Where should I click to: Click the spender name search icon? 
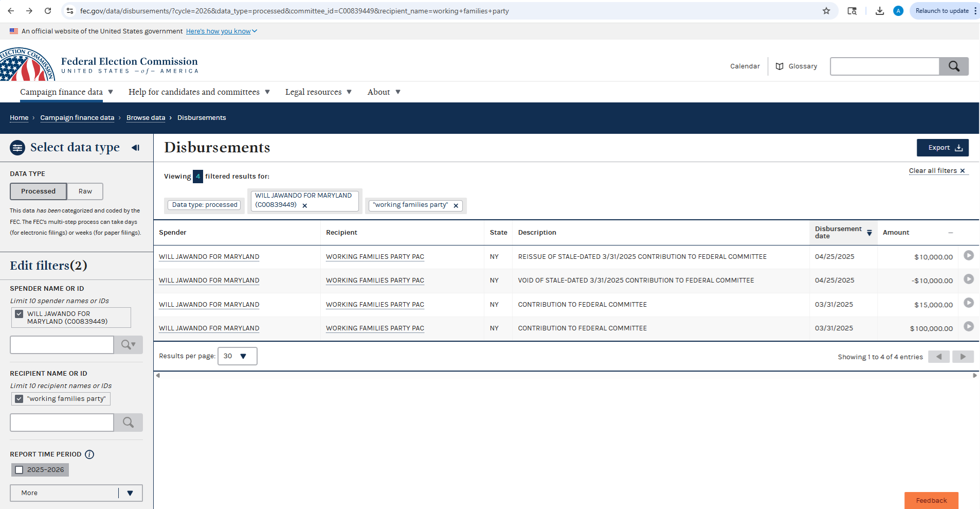tap(128, 345)
